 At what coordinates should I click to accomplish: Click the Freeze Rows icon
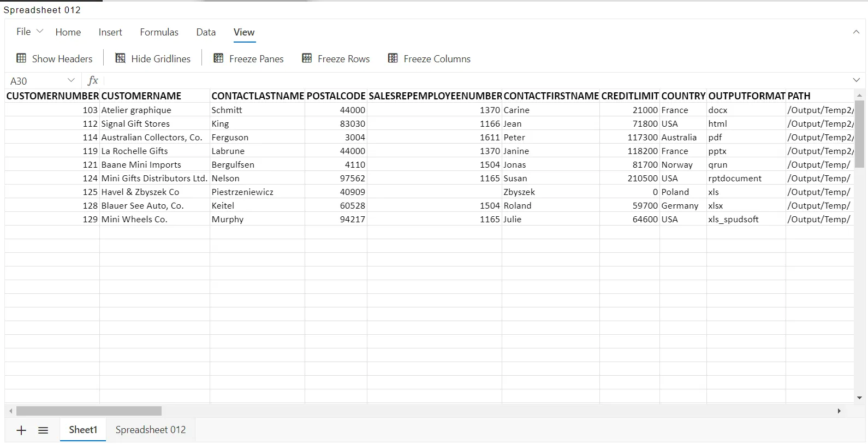(307, 58)
